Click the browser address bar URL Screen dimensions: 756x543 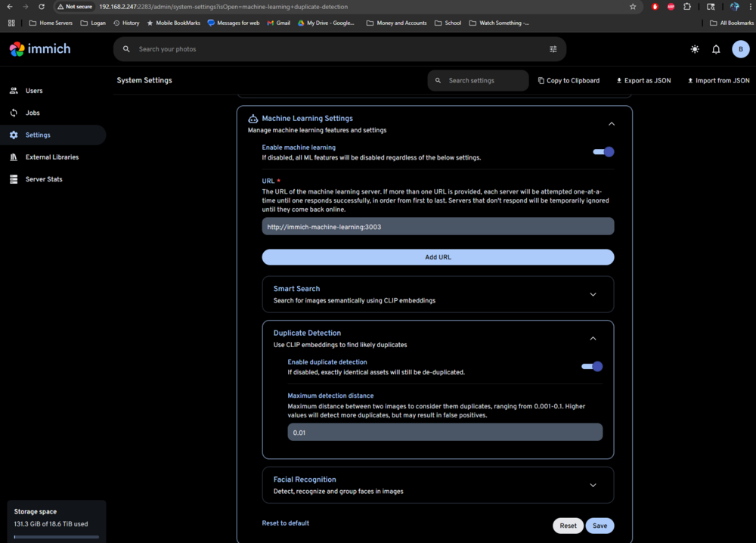[x=223, y=7]
